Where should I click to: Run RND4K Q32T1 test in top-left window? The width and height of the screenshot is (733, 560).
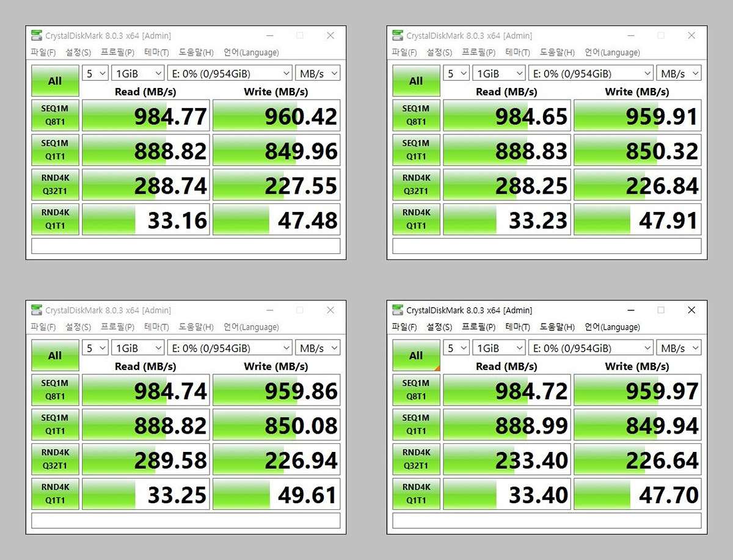coord(55,185)
